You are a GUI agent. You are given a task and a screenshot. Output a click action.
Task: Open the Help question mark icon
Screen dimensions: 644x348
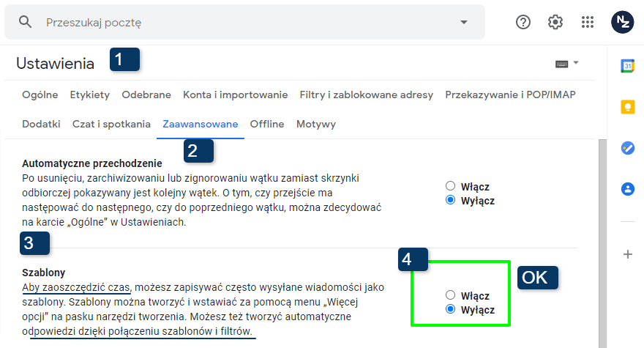point(523,22)
